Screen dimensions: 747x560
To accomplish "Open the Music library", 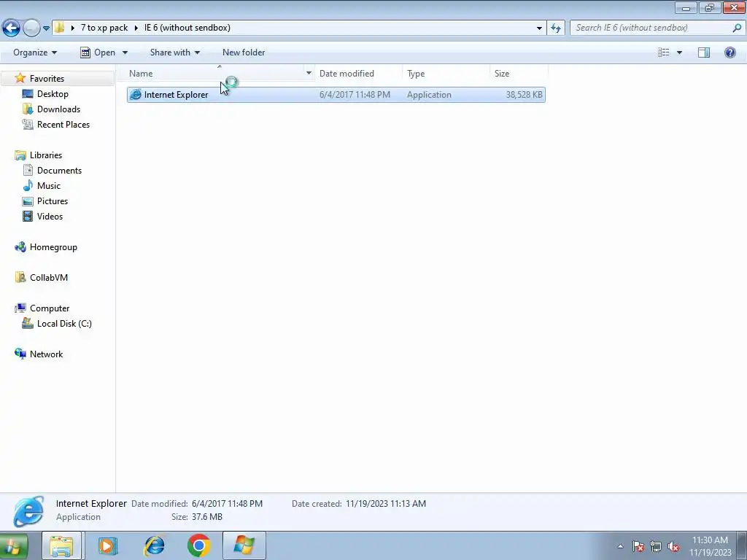I will [49, 186].
